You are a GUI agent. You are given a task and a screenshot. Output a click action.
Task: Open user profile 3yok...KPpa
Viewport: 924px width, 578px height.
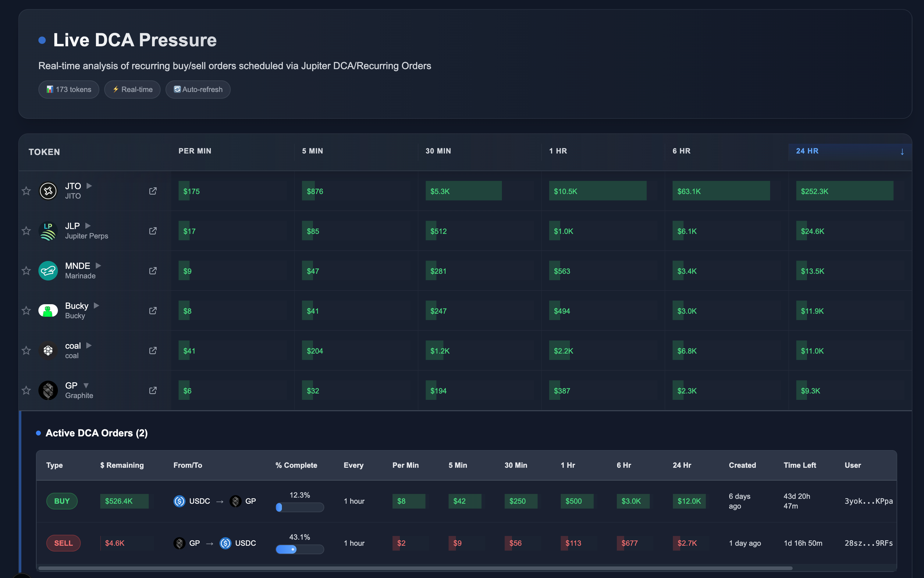[869, 501]
